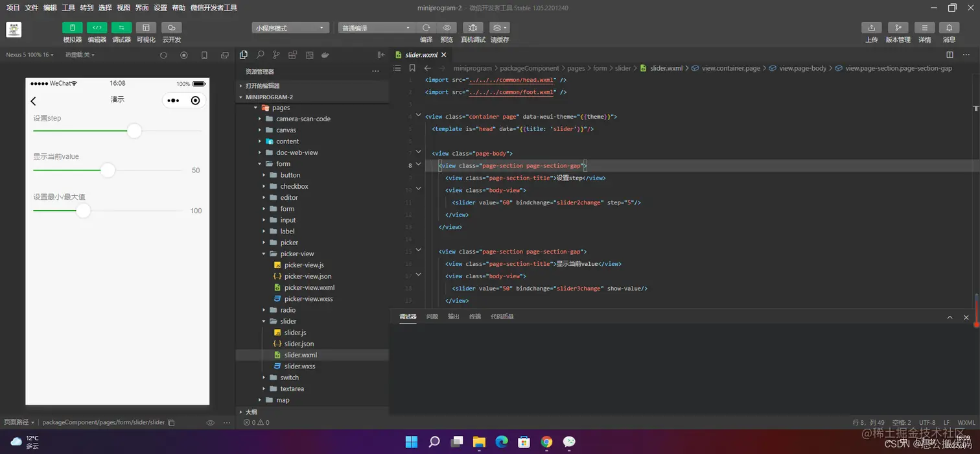
Task: Click the split editor icon
Action: click(x=950, y=55)
